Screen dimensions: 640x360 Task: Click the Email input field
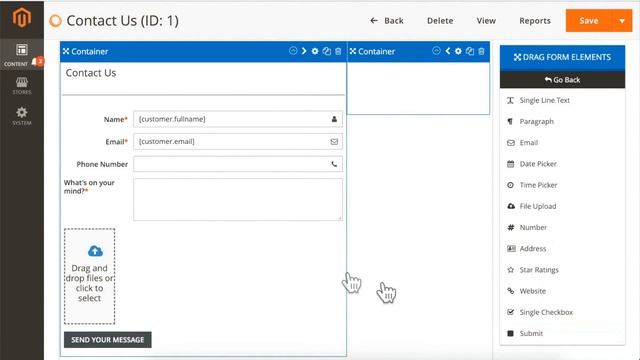coord(238,142)
